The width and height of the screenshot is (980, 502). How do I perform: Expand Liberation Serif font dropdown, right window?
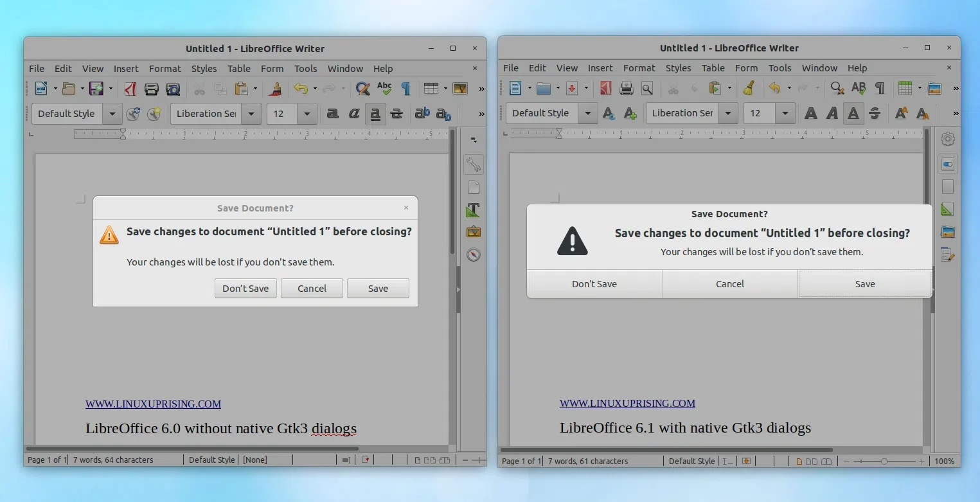coord(727,113)
